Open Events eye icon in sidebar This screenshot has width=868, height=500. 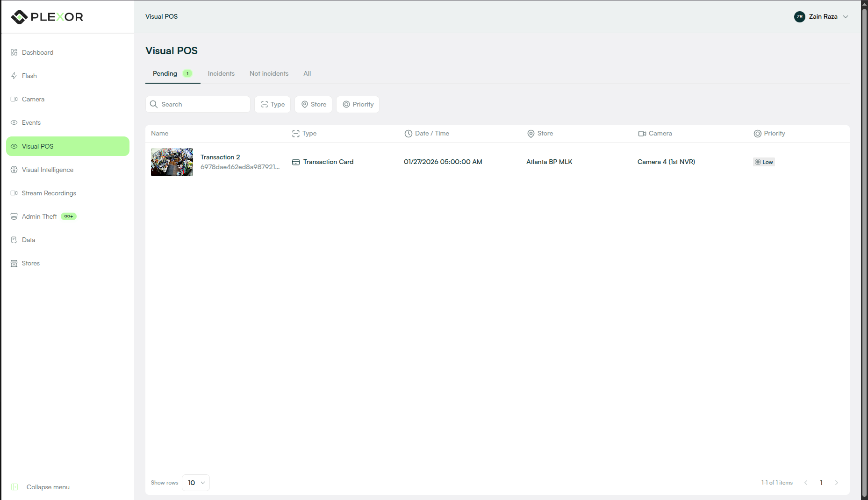[14, 122]
